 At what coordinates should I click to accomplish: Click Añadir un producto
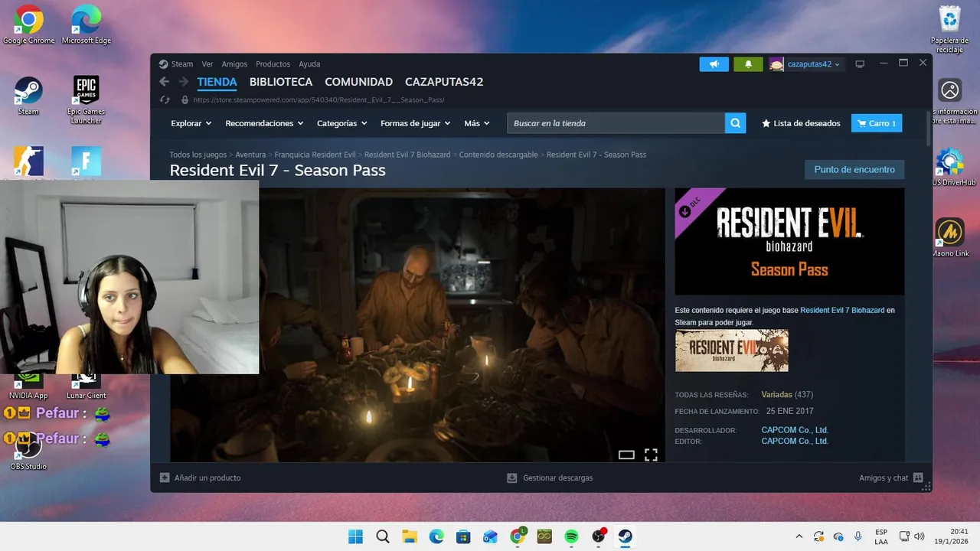click(200, 478)
